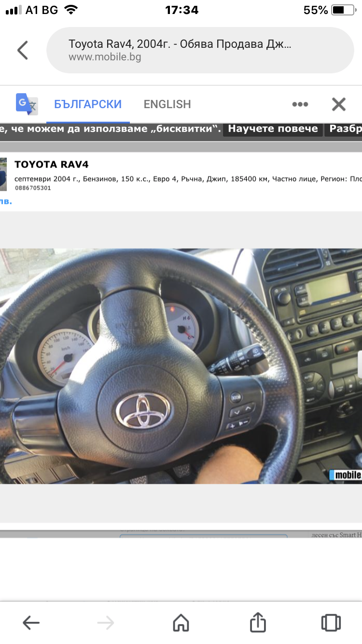Image resolution: width=362 pixels, height=644 pixels.
Task: Open the TOYOTA RAV4 listing title
Action: (52, 165)
